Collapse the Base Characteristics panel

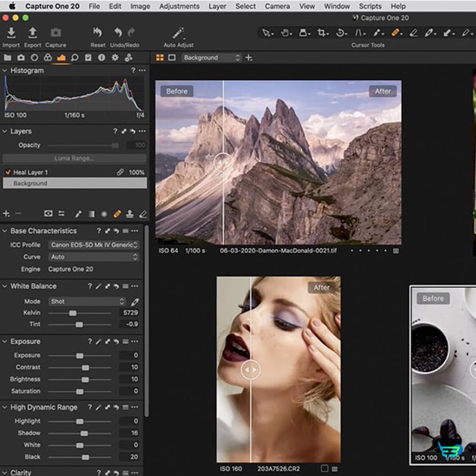point(5,231)
